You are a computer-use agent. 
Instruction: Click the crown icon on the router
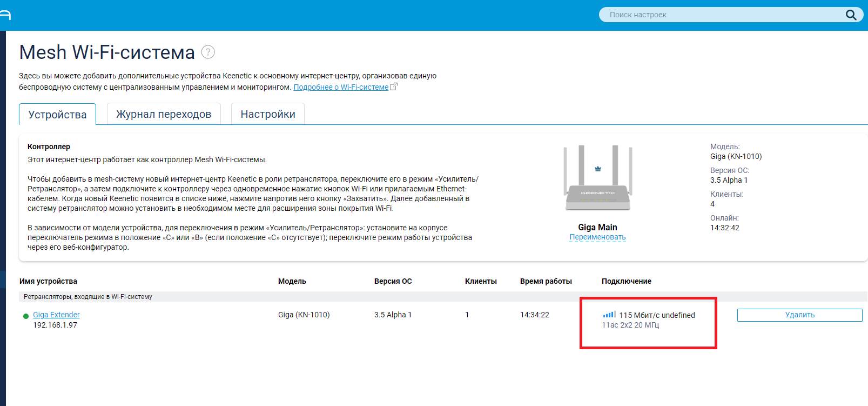[598, 169]
